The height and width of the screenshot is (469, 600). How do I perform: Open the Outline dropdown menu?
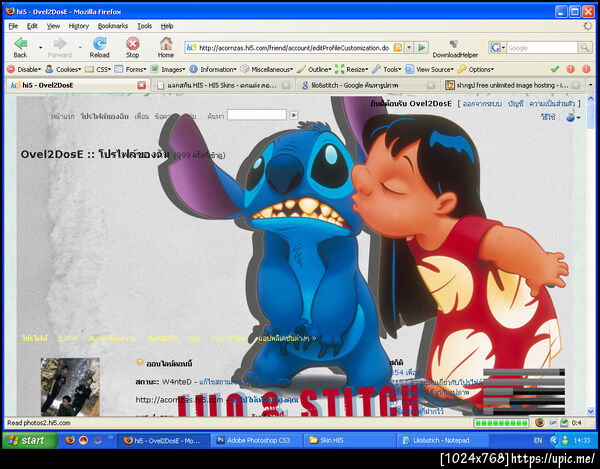(314, 69)
